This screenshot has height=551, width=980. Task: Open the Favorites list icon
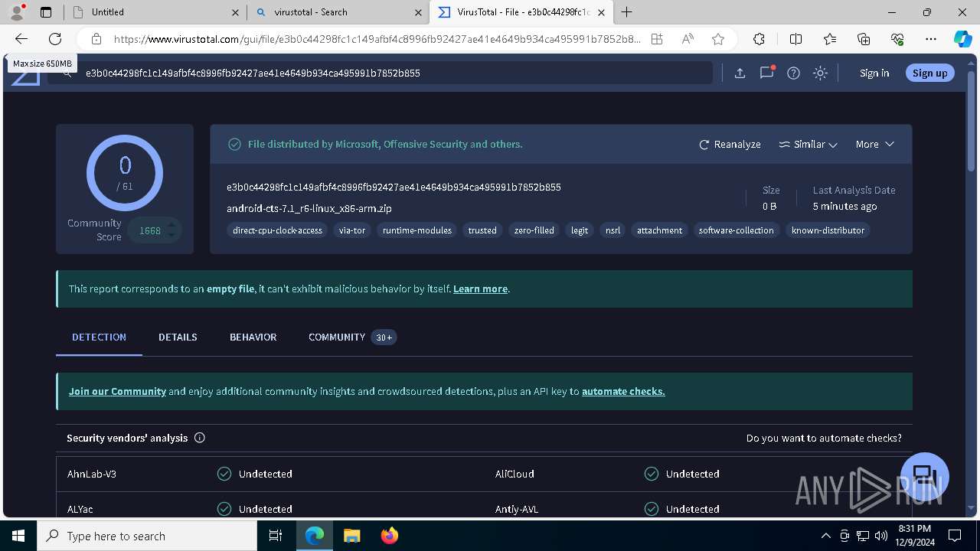(830, 39)
